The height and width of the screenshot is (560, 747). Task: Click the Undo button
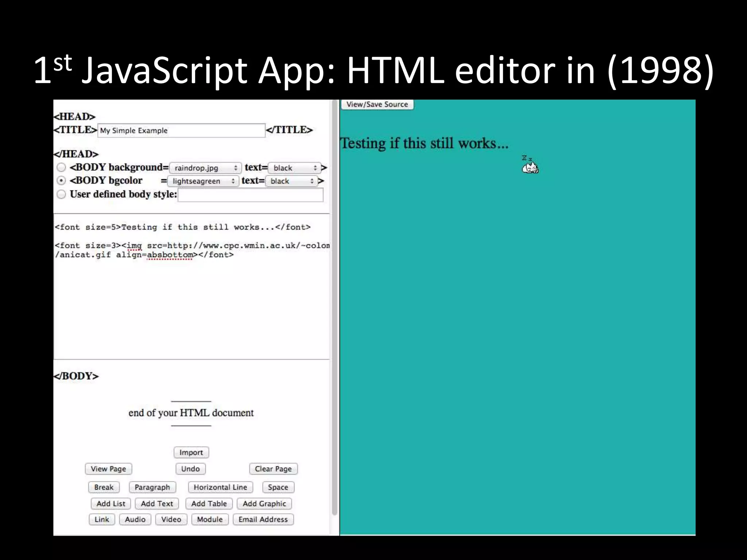[x=190, y=469]
